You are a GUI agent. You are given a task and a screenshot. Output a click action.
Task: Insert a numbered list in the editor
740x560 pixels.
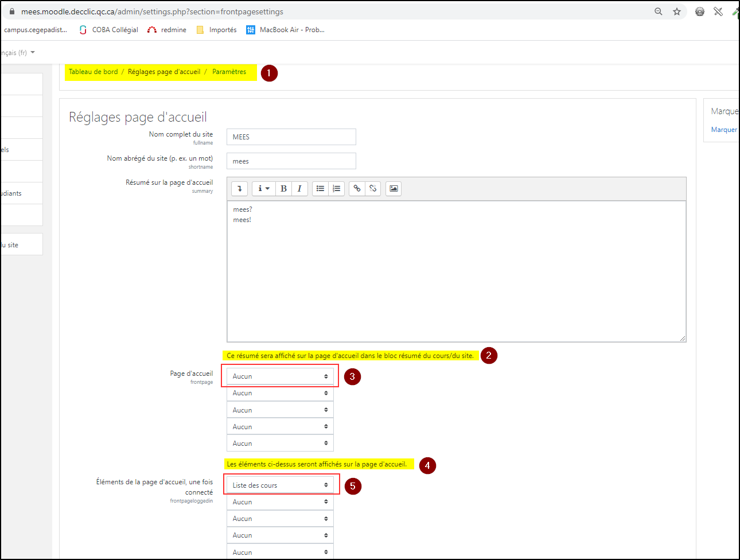[x=336, y=189]
